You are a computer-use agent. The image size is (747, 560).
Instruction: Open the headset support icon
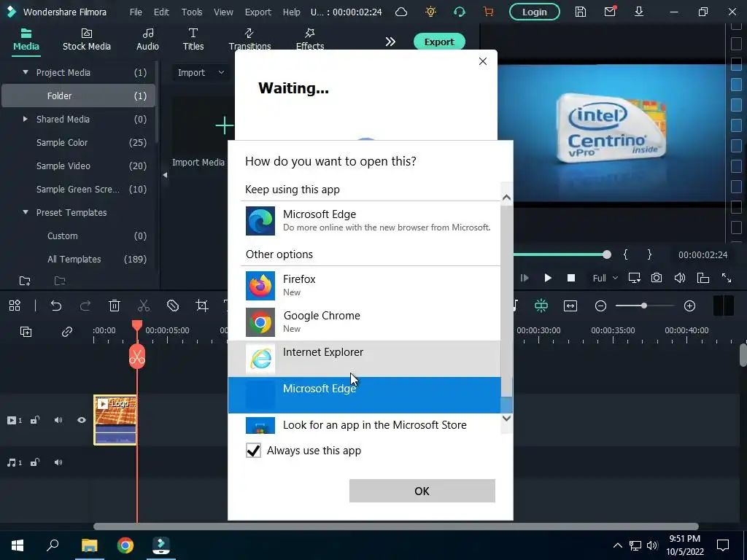(460, 12)
